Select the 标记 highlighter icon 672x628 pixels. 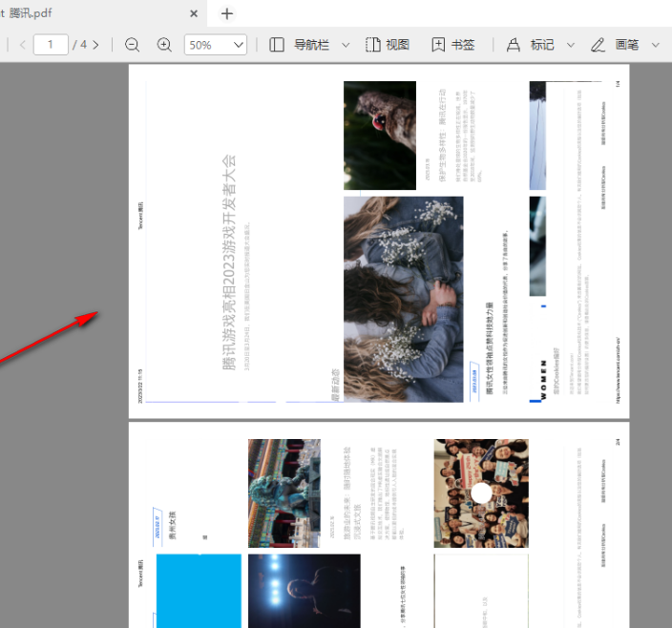click(x=514, y=45)
